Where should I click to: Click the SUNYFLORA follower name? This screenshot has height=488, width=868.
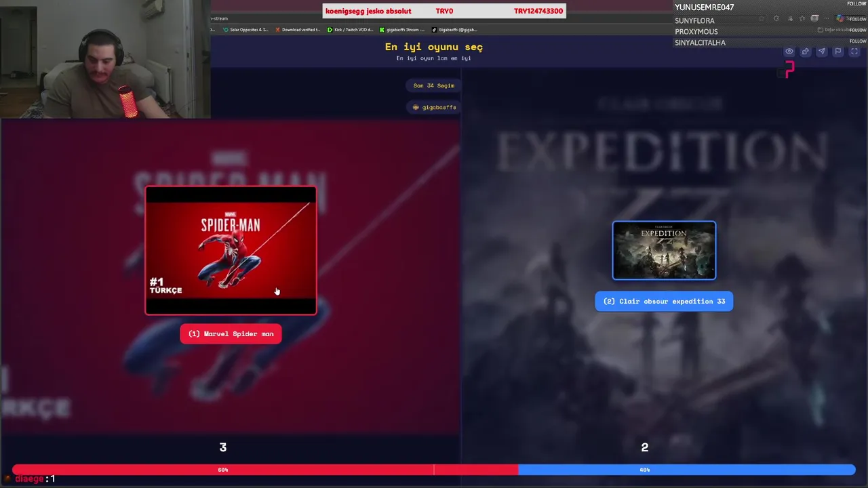coord(694,21)
